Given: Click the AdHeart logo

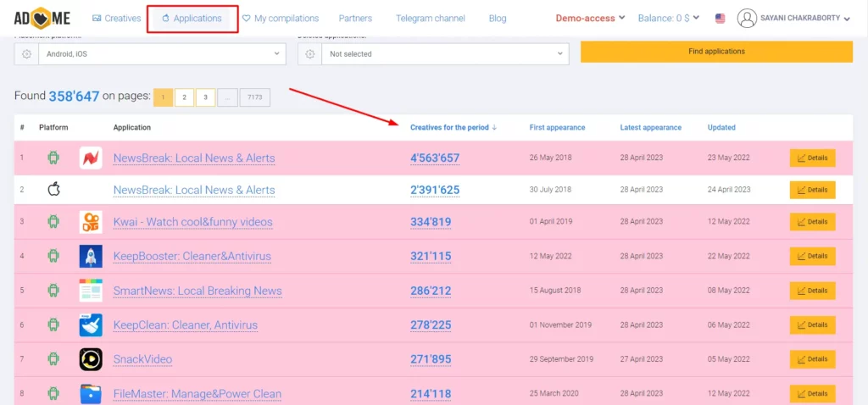Looking at the screenshot, I should [x=42, y=18].
